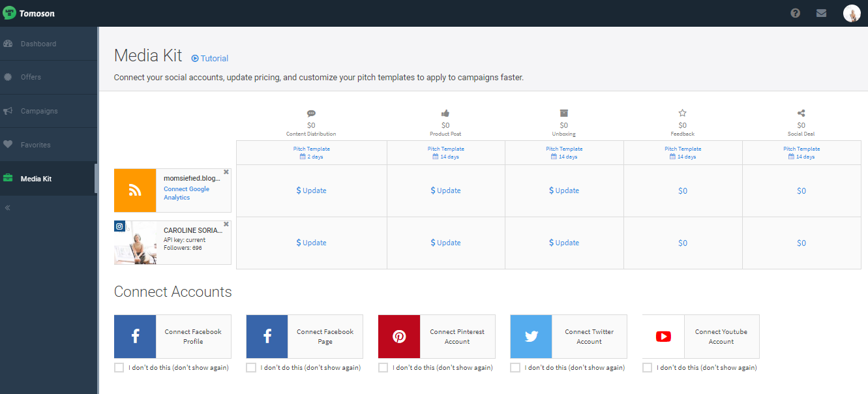Update Instagram Product Post price
The image size is (868, 394).
(445, 243)
